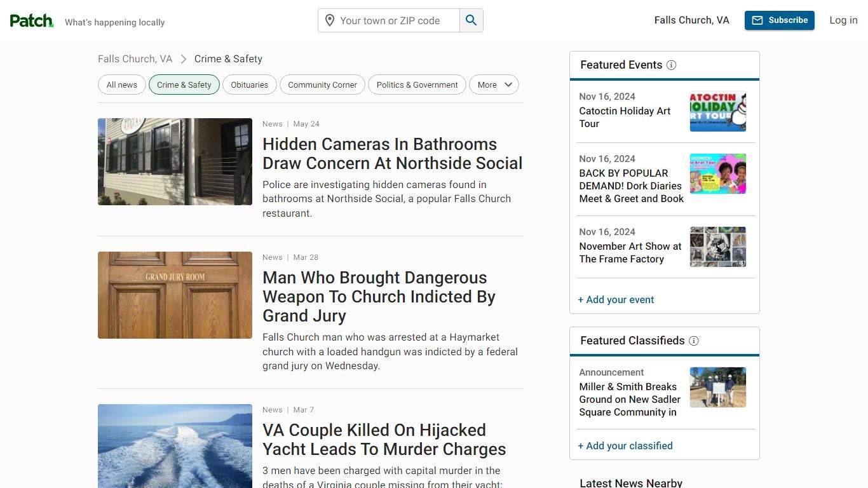This screenshot has height=488, width=868.
Task: Click the Subscribe button
Action: [x=780, y=20]
